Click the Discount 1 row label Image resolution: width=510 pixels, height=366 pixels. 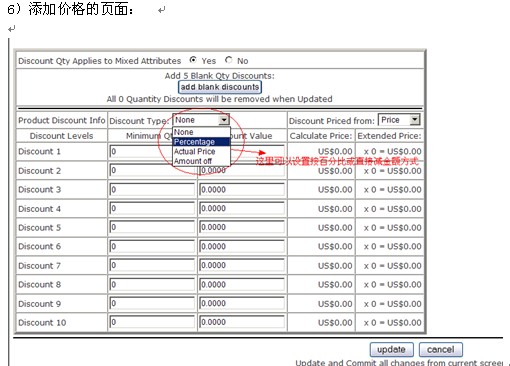[x=39, y=151]
